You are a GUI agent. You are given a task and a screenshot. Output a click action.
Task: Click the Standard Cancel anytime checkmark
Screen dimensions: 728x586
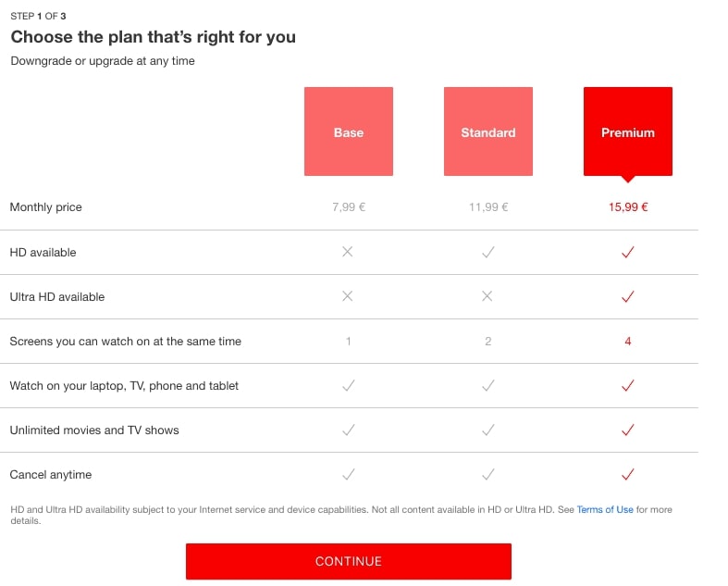click(x=487, y=475)
